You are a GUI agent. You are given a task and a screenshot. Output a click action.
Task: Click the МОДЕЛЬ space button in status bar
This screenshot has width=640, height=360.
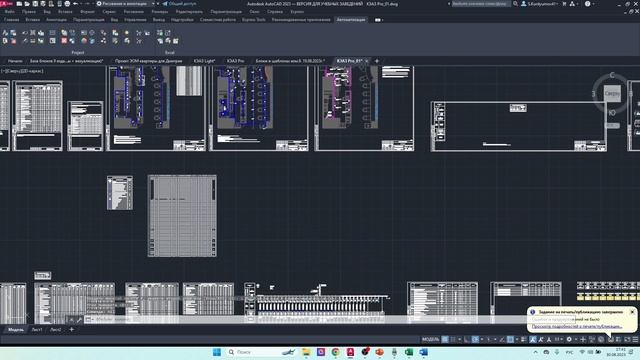pyautogui.click(x=430, y=339)
